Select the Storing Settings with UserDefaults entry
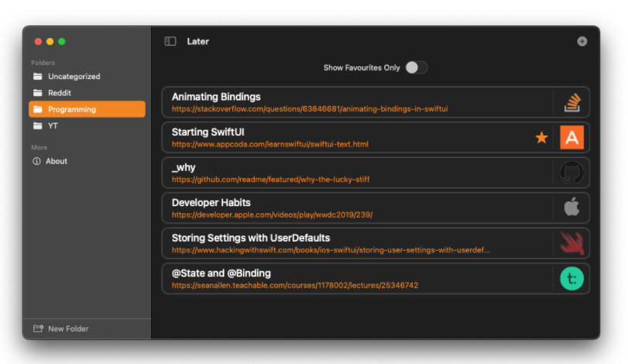 [376, 243]
